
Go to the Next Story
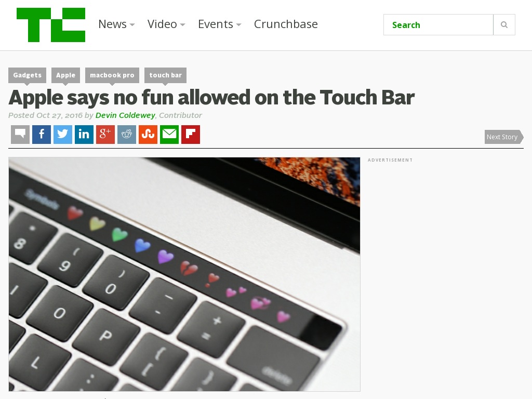pos(504,137)
